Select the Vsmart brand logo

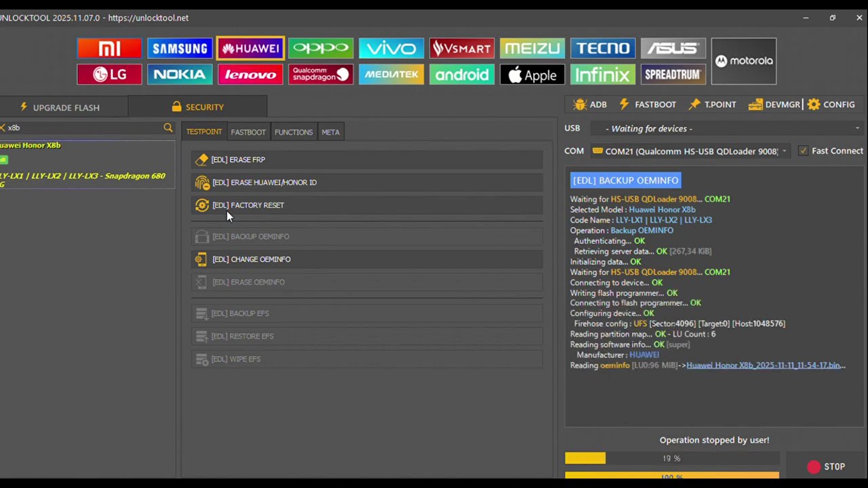(462, 48)
